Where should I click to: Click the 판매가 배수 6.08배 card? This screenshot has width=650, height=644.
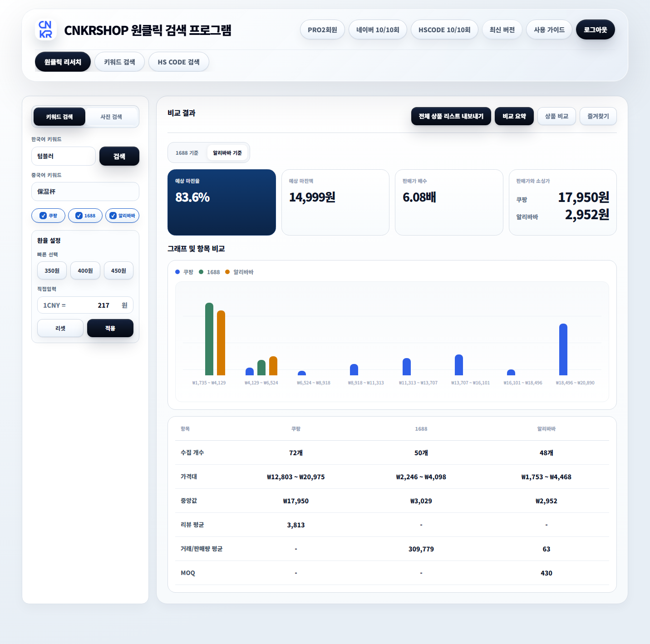[449, 202]
